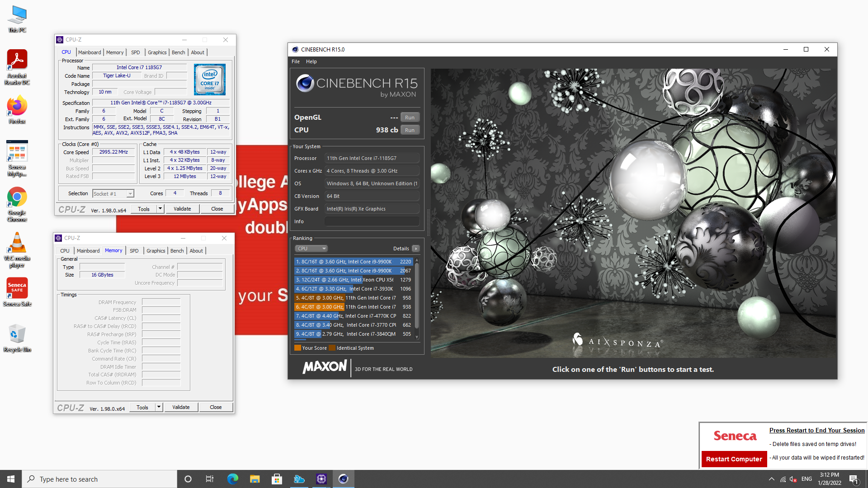
Task: Select ranking row 7 Core i7-4770K
Action: [x=353, y=316]
